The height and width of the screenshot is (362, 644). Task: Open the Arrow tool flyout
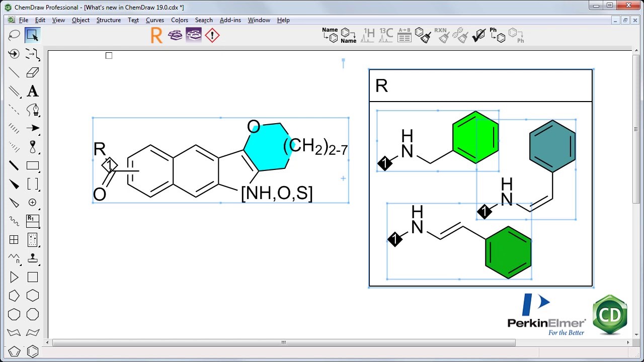pyautogui.click(x=33, y=128)
